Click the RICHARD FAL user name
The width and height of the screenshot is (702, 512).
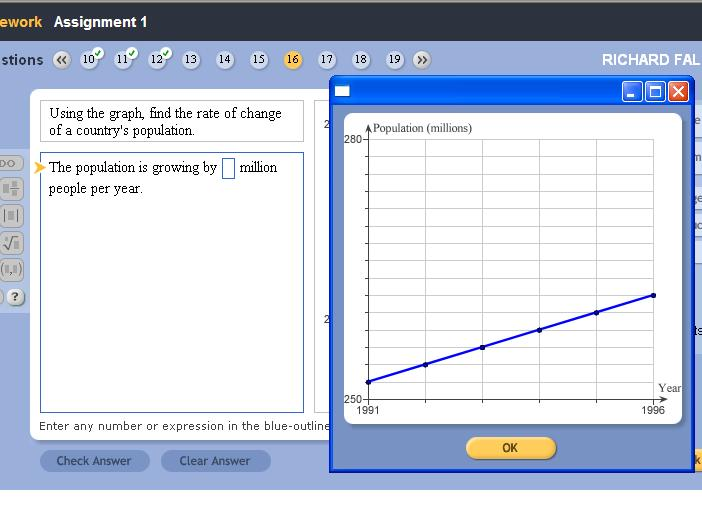click(650, 60)
